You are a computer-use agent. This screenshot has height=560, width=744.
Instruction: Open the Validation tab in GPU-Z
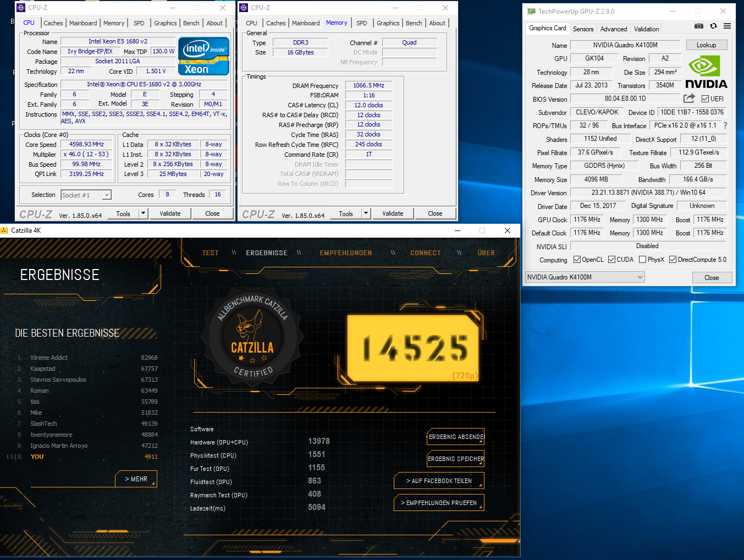tap(646, 29)
